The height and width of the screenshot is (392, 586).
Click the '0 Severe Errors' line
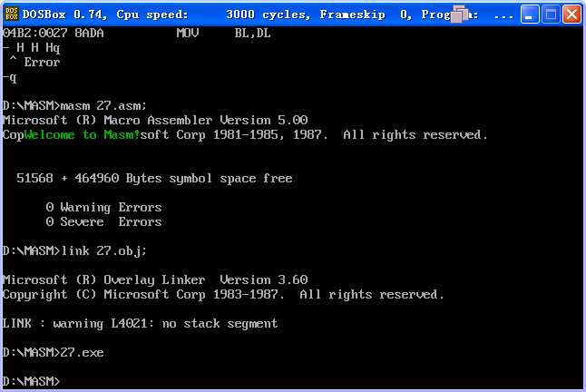[104, 222]
